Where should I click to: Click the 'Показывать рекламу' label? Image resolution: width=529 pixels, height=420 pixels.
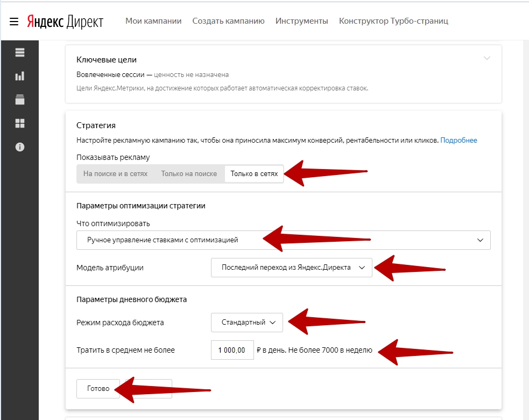coord(113,157)
